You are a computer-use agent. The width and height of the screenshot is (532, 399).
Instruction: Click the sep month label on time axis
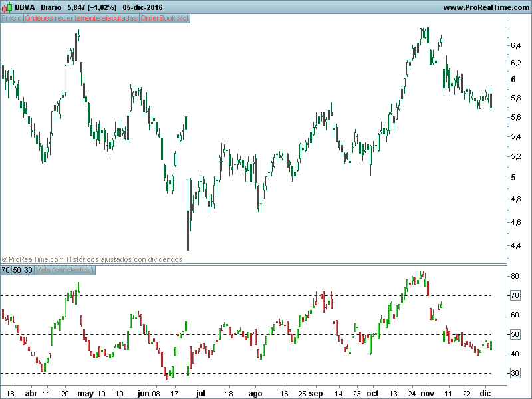pyautogui.click(x=316, y=394)
